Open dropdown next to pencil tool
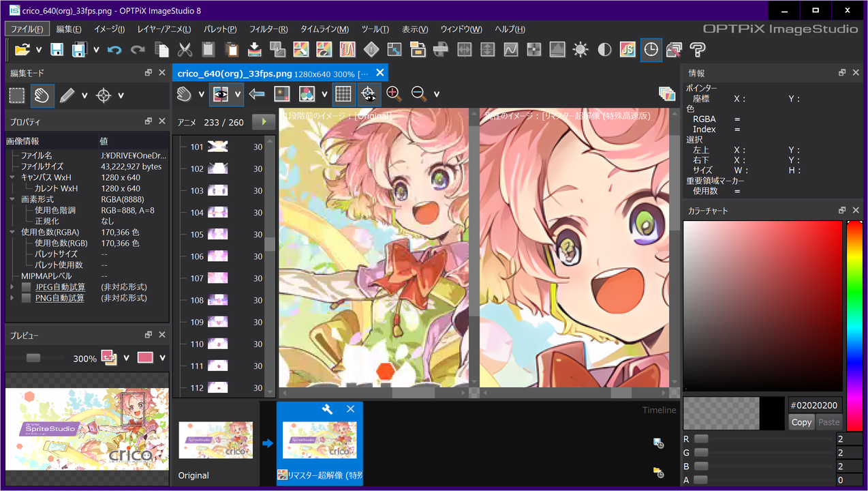Viewport: 868px width, 491px height. coord(84,95)
